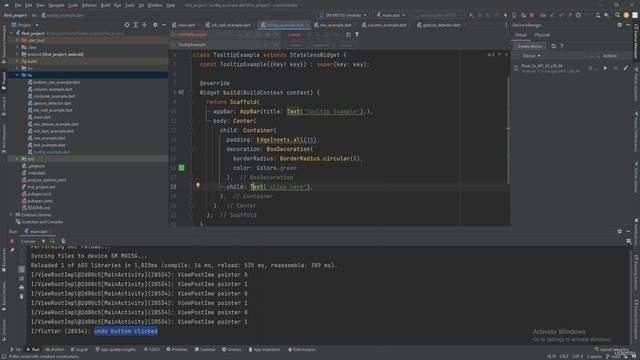
Task: Open the Logcat tool window button
Action: [79, 349]
